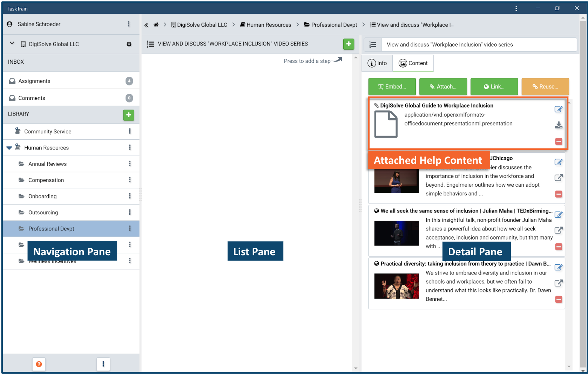Open the Annual Reviews row menu

tap(130, 164)
